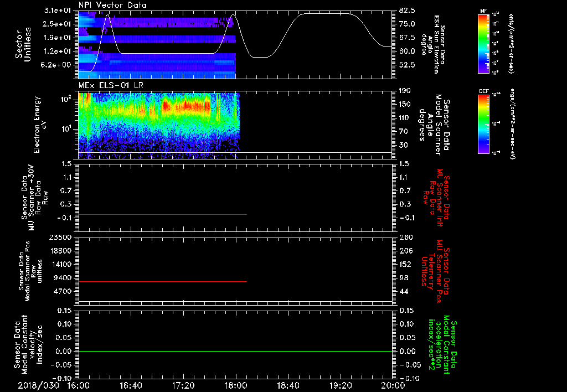Click the Sector Unitless axis label

pyautogui.click(x=23, y=44)
